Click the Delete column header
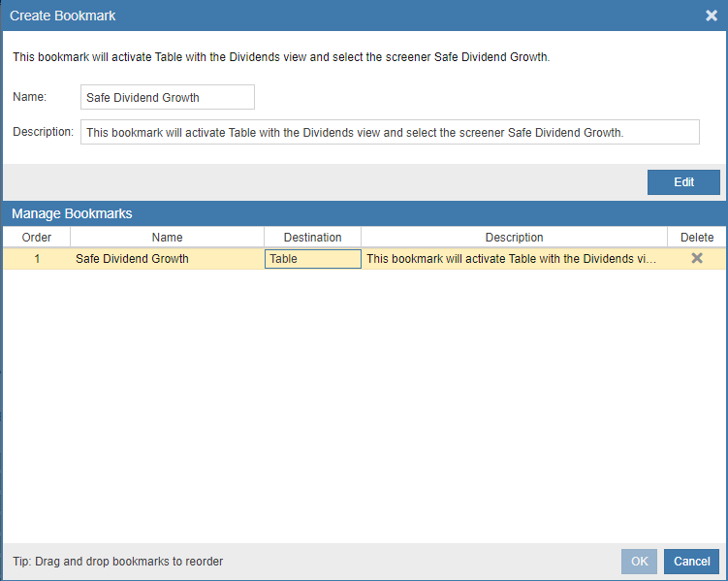The height and width of the screenshot is (581, 728). coord(697,238)
